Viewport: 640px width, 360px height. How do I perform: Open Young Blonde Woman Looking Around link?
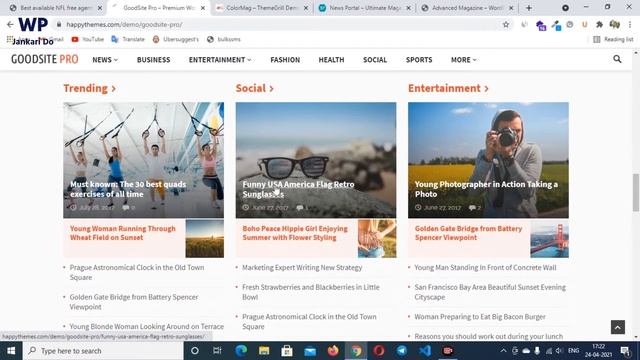pyautogui.click(x=147, y=327)
